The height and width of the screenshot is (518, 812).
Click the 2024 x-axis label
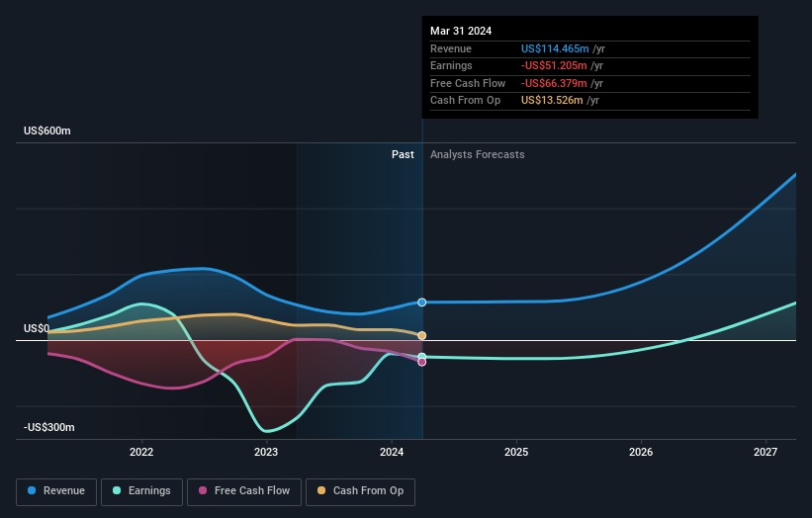[x=392, y=452]
